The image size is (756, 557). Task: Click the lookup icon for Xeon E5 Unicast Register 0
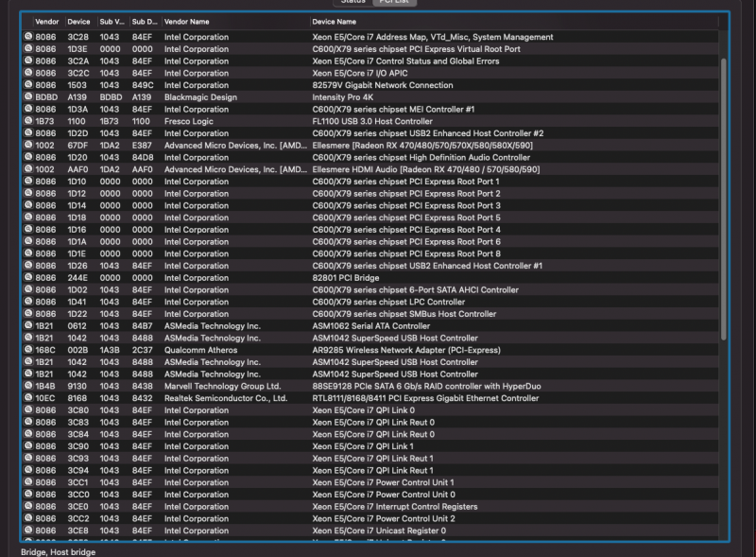[28, 530]
